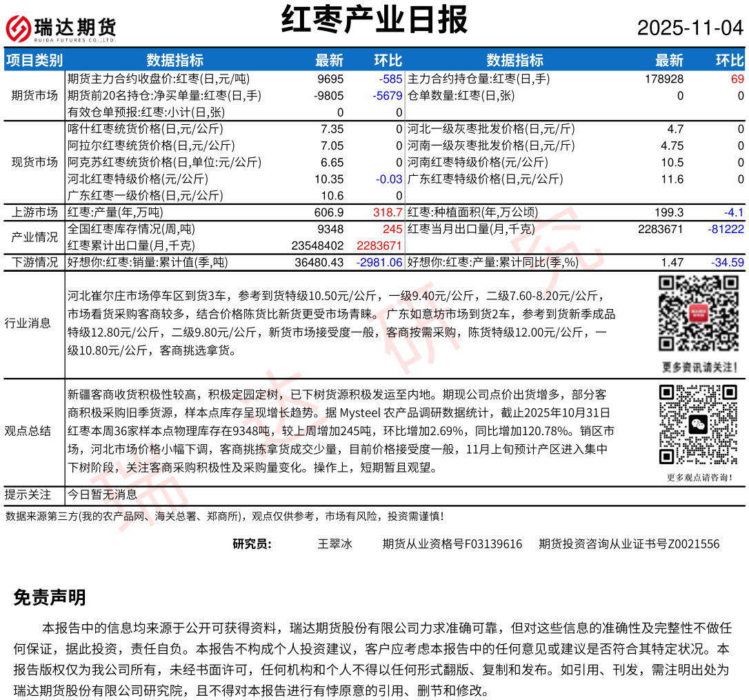
Task: Click the 提示关注 row label
Action: (x=28, y=494)
